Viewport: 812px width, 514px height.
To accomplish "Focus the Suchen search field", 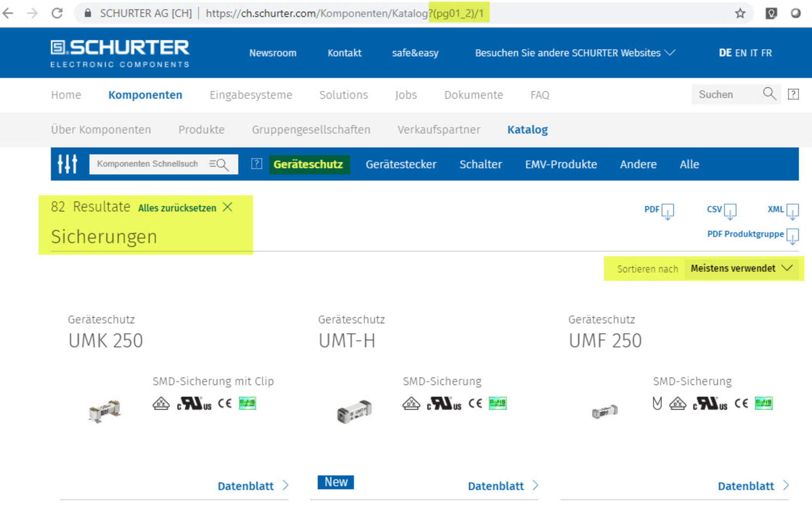I will (727, 94).
